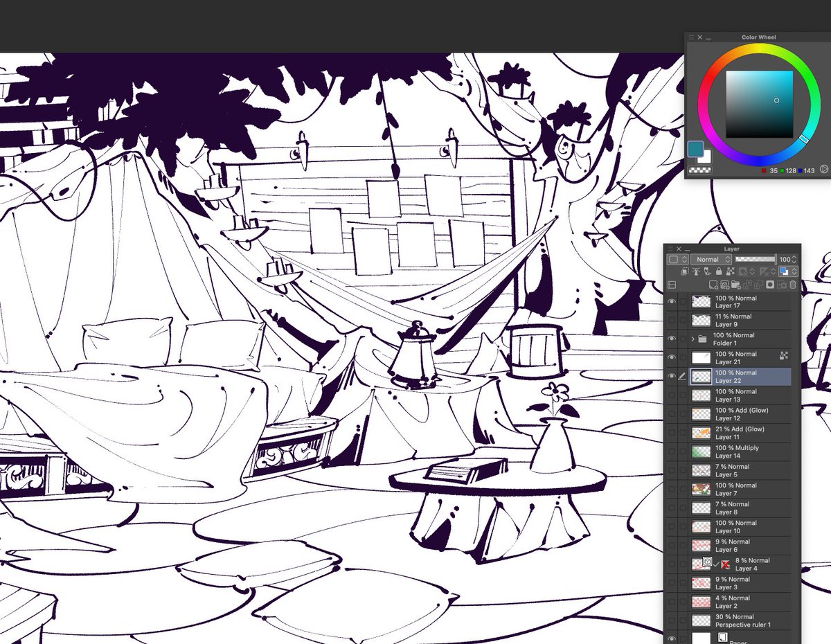Click the Enable Mask icon
This screenshot has width=831, height=644.
tap(743, 271)
